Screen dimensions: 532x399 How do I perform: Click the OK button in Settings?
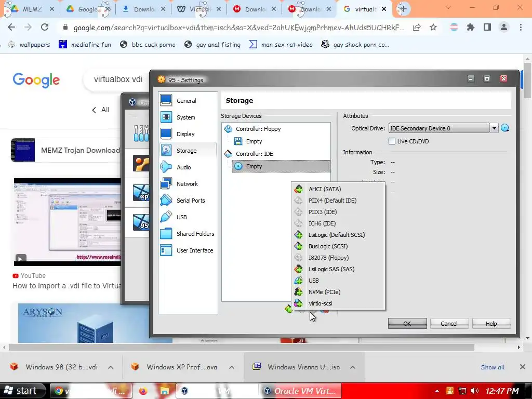pyautogui.click(x=407, y=323)
